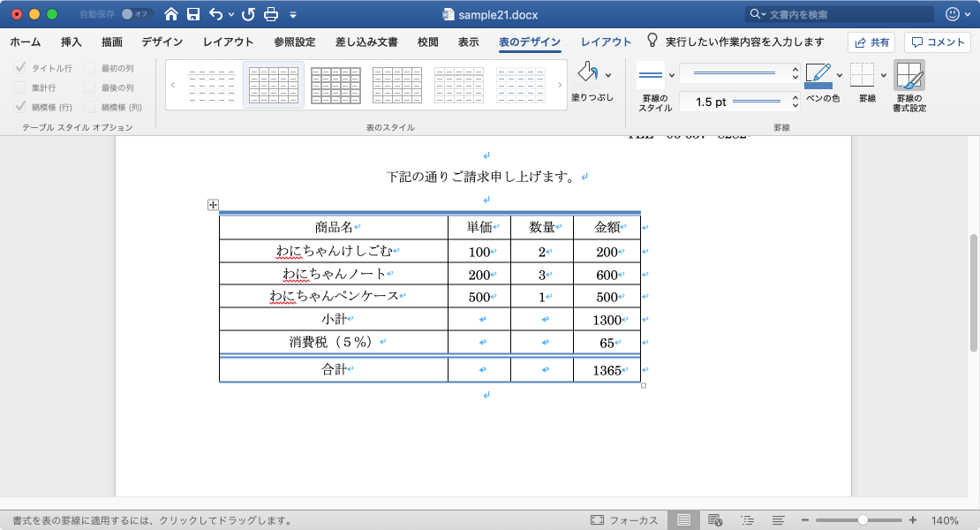Switch to the 校閲 tab
This screenshot has height=530, width=980.
pos(428,42)
